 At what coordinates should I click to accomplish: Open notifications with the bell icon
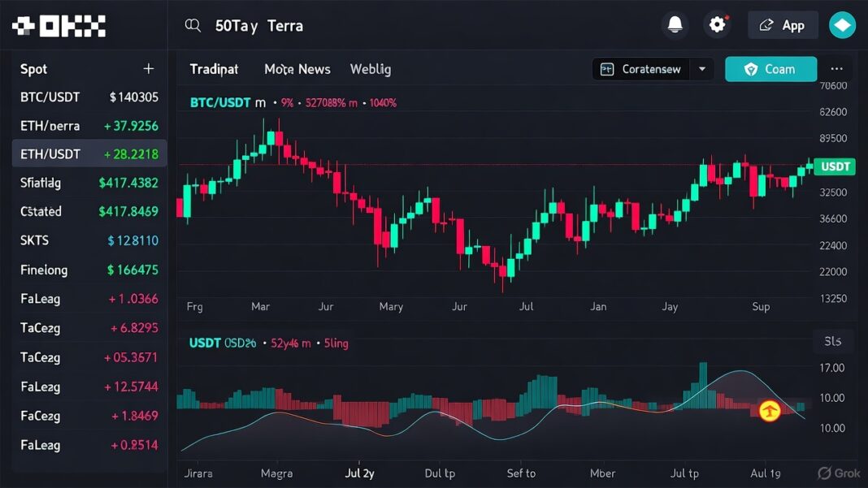click(x=675, y=25)
